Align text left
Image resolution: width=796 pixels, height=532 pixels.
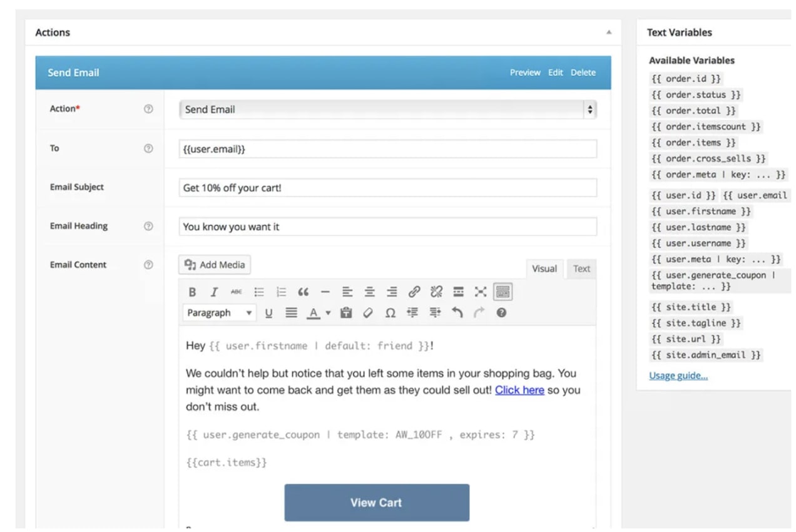coord(347,292)
